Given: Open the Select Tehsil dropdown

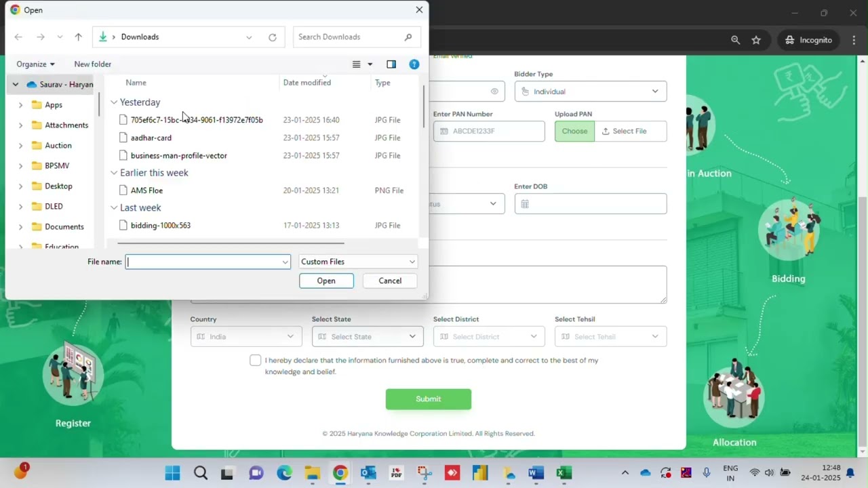Looking at the screenshot, I should click(x=610, y=337).
